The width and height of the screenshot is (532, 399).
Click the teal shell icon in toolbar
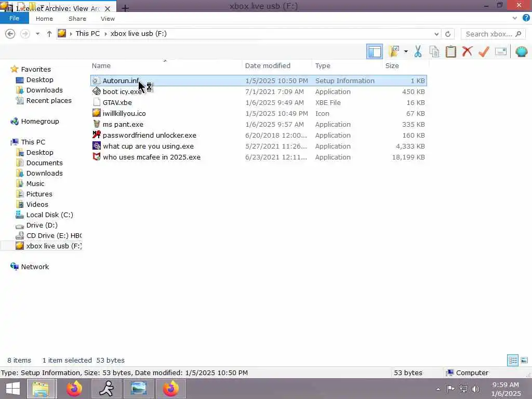pos(521,51)
